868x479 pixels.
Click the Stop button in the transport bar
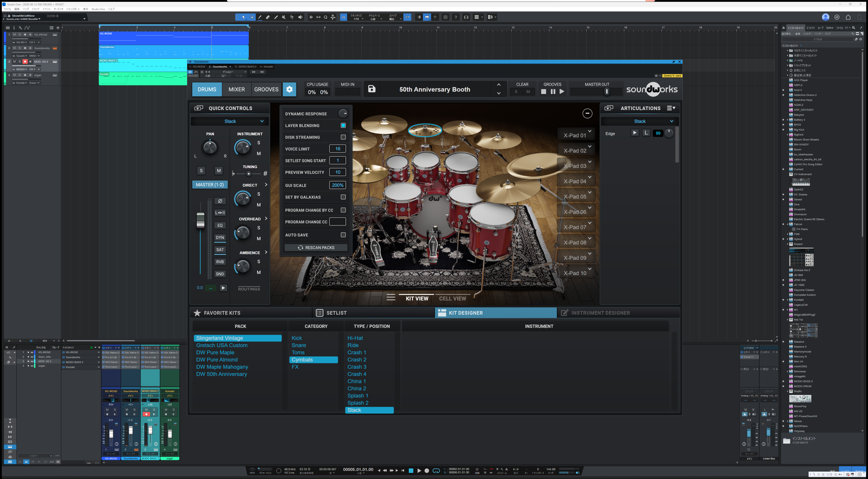tap(411, 471)
